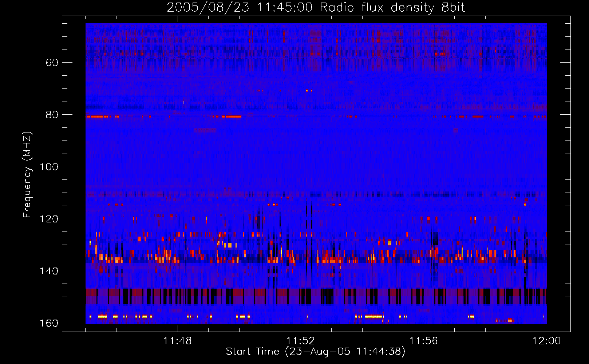Click the 11:52 time tick label

click(300, 341)
